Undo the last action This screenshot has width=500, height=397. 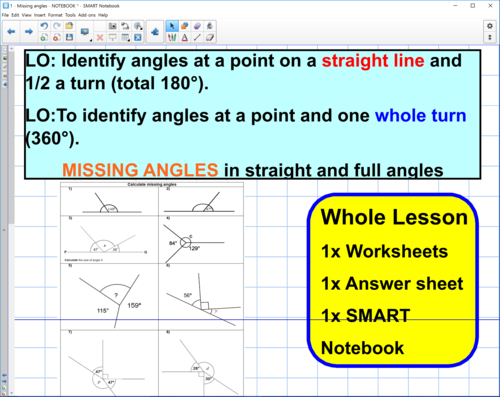(x=44, y=26)
